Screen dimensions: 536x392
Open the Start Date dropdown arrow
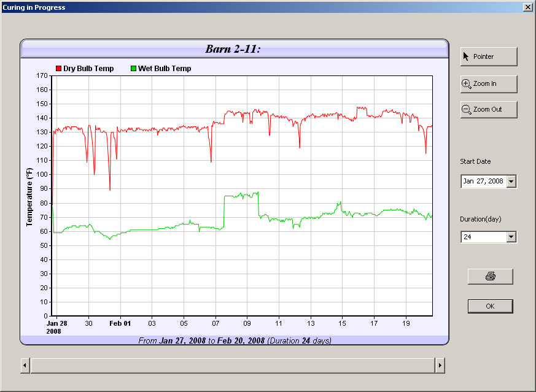pos(511,182)
